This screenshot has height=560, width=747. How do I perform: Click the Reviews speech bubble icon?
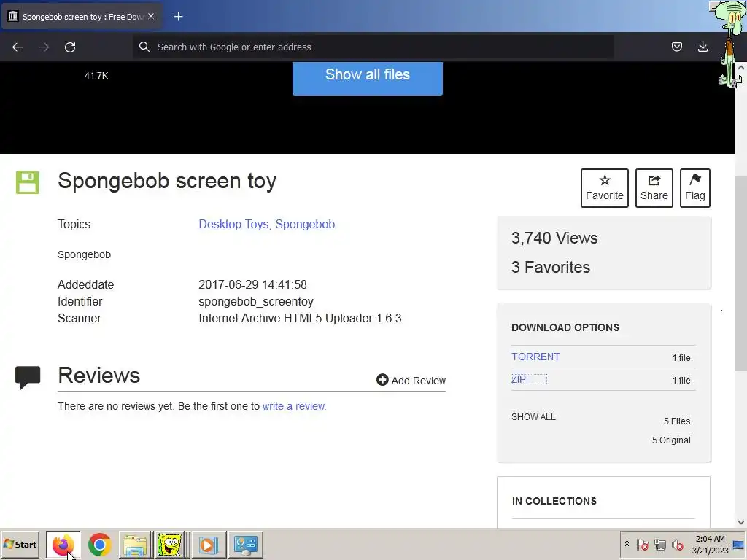(28, 378)
